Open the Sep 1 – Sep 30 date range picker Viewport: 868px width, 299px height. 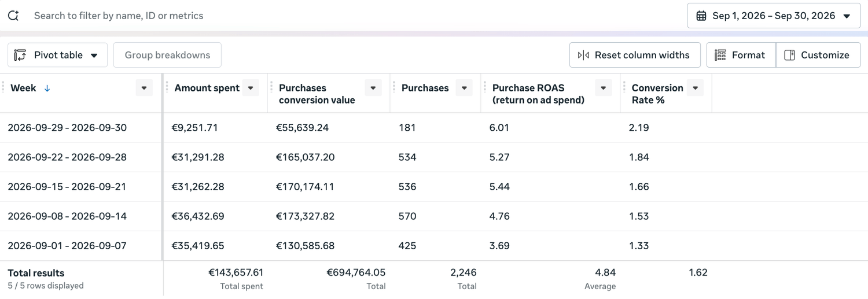(x=774, y=16)
